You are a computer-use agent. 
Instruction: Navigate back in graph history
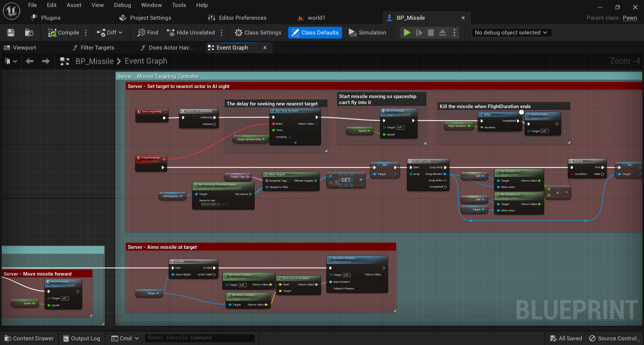[30, 61]
